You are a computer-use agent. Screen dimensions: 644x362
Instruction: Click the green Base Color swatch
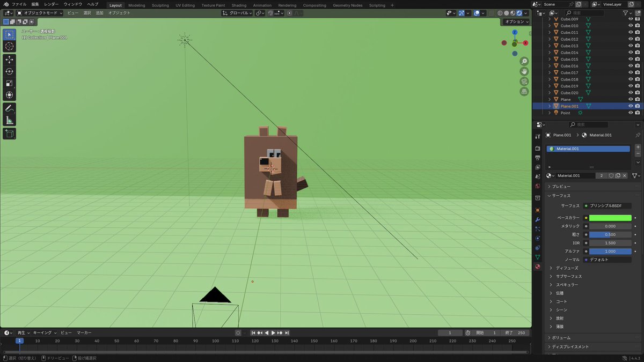click(x=609, y=218)
